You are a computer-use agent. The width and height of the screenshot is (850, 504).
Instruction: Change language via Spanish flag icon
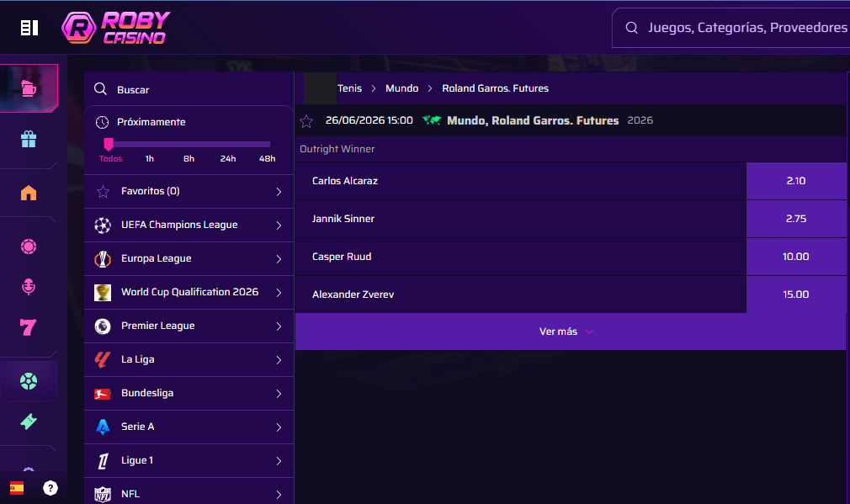pyautogui.click(x=17, y=488)
